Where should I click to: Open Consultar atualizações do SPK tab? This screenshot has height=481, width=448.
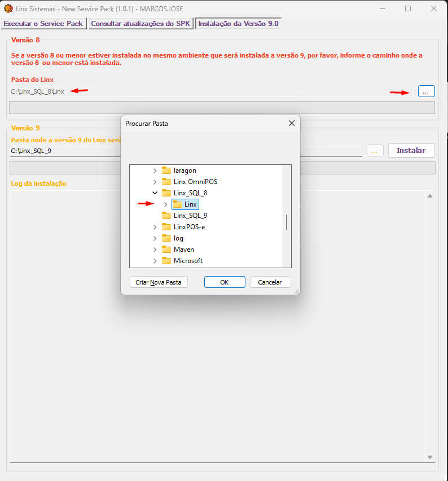pyautogui.click(x=140, y=24)
